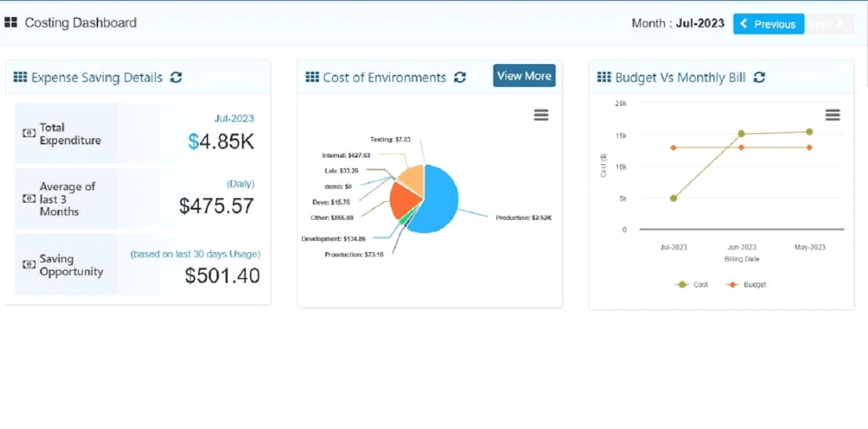Click the Next month button
Image resolution: width=868 pixels, height=429 pixels.
click(x=829, y=24)
